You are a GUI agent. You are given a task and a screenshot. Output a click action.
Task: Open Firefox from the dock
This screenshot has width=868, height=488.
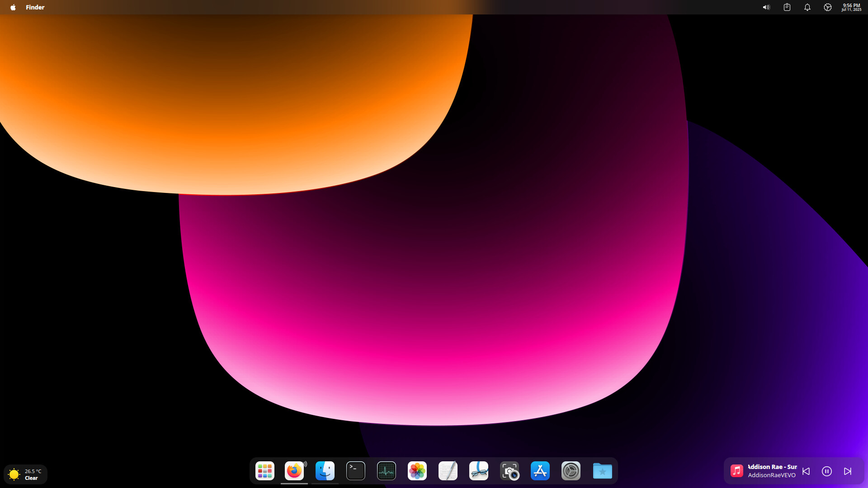coord(294,471)
